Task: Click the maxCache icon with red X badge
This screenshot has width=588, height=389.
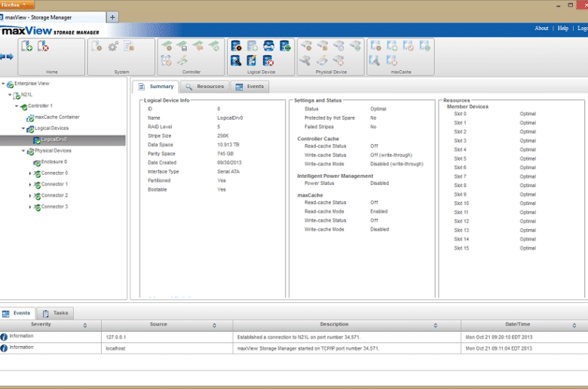Action: (391, 60)
